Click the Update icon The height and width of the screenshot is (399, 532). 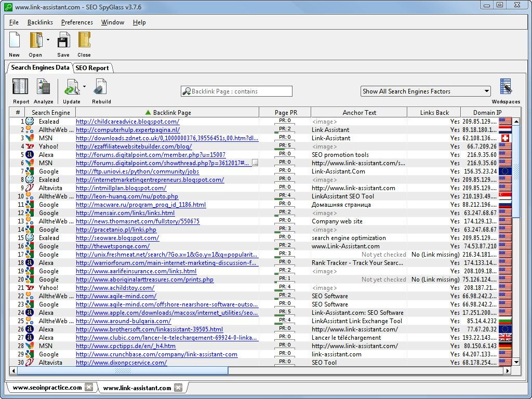pyautogui.click(x=72, y=87)
